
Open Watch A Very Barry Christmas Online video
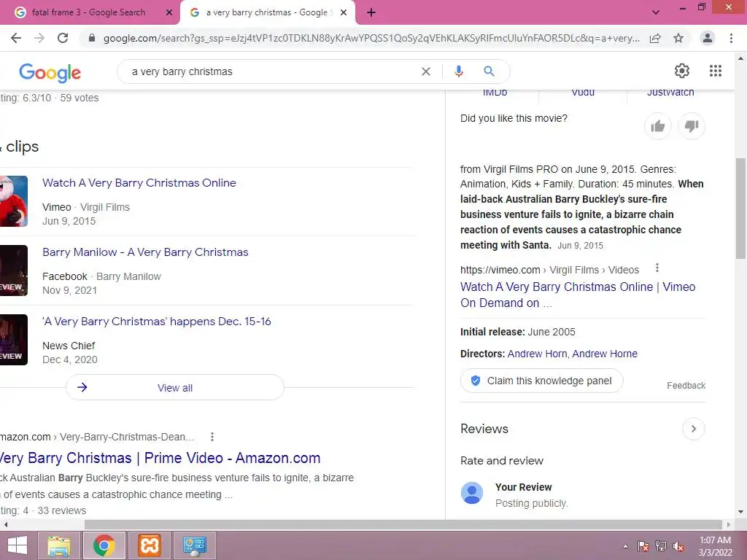(139, 183)
